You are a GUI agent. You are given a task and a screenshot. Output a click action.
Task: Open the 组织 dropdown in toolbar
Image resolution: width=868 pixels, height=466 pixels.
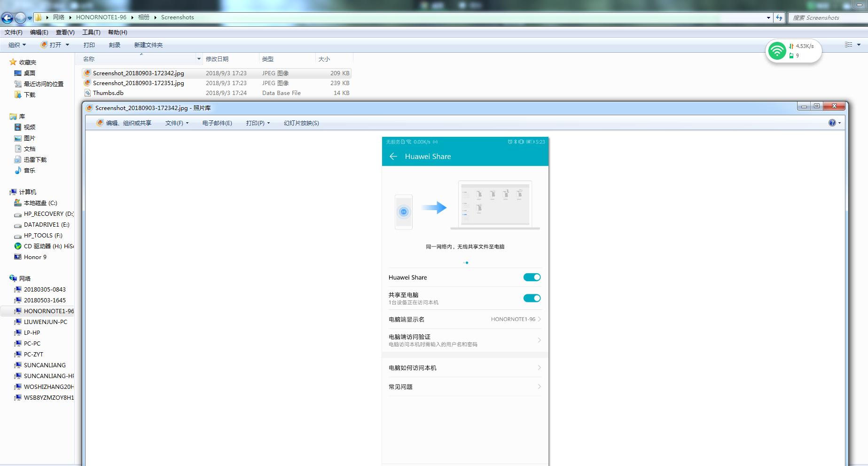pos(17,45)
